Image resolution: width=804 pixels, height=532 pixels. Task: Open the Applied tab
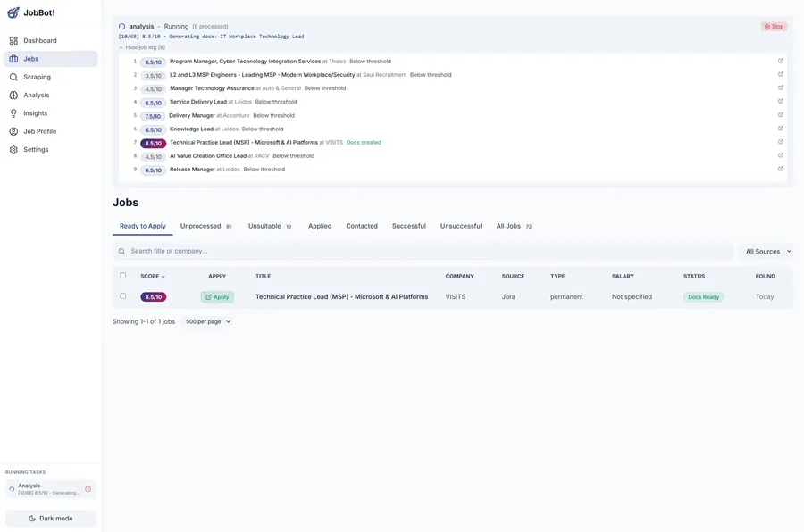(x=320, y=226)
